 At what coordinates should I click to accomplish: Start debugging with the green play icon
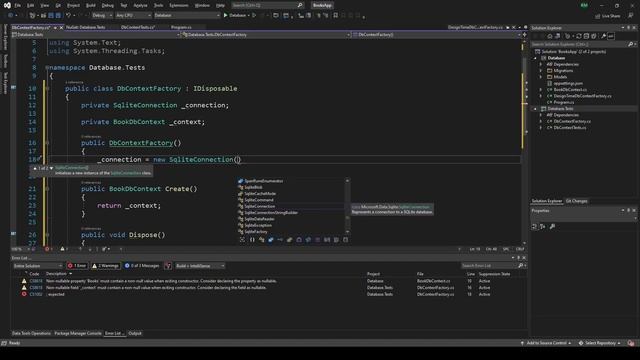(x=225, y=16)
